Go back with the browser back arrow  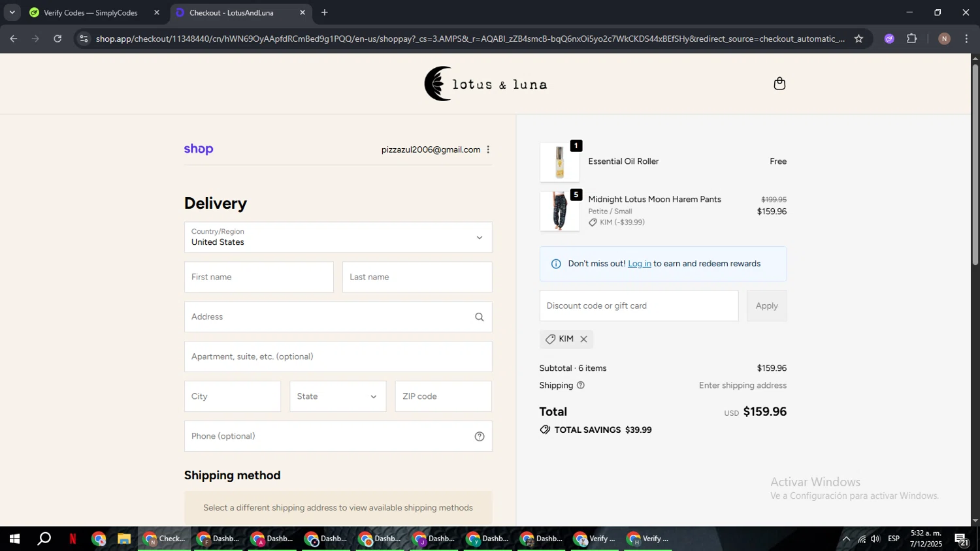click(13, 39)
